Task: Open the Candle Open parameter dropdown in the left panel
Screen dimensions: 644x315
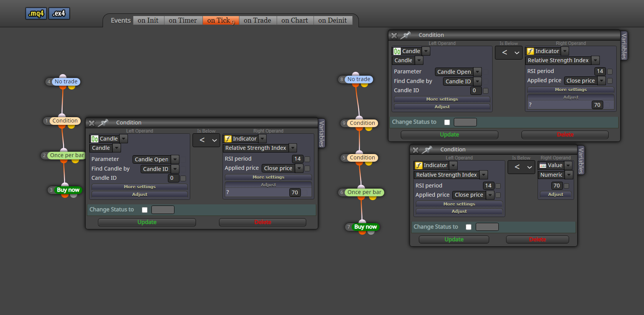Action: 156,159
